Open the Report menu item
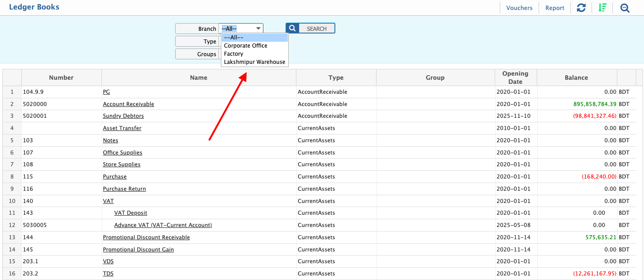This screenshot has height=280, width=644. click(x=554, y=8)
